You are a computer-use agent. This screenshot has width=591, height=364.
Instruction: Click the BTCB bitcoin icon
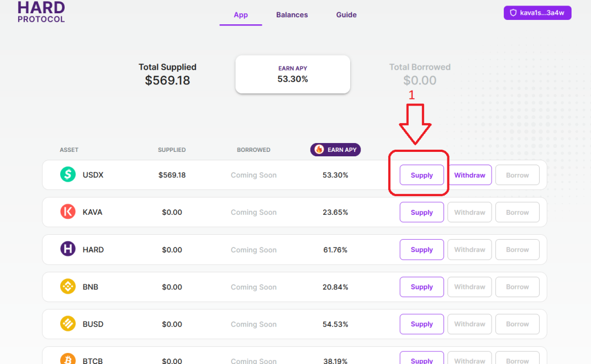68,358
